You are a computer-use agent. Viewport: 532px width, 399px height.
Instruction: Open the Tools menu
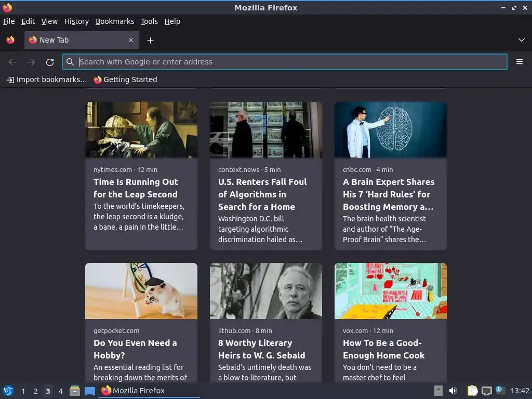pos(149,21)
